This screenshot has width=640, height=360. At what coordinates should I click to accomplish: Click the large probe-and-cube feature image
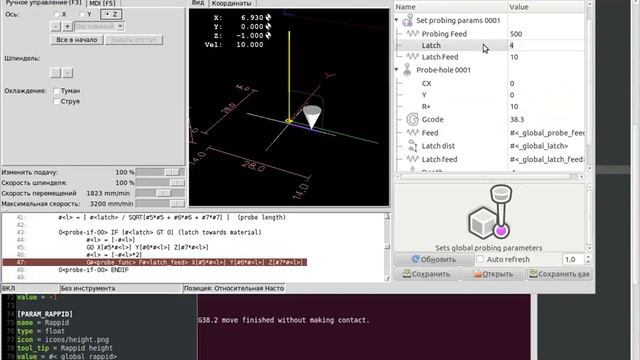coord(490,212)
